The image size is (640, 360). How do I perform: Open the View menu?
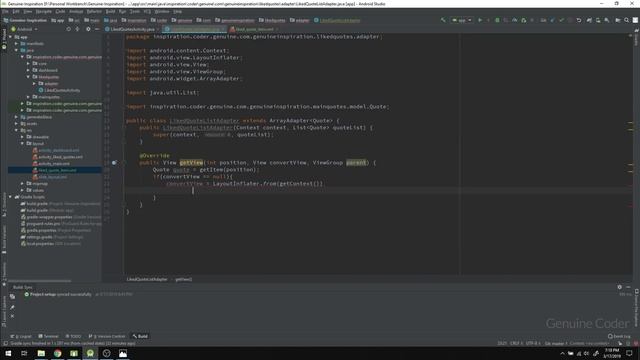[28, 11]
